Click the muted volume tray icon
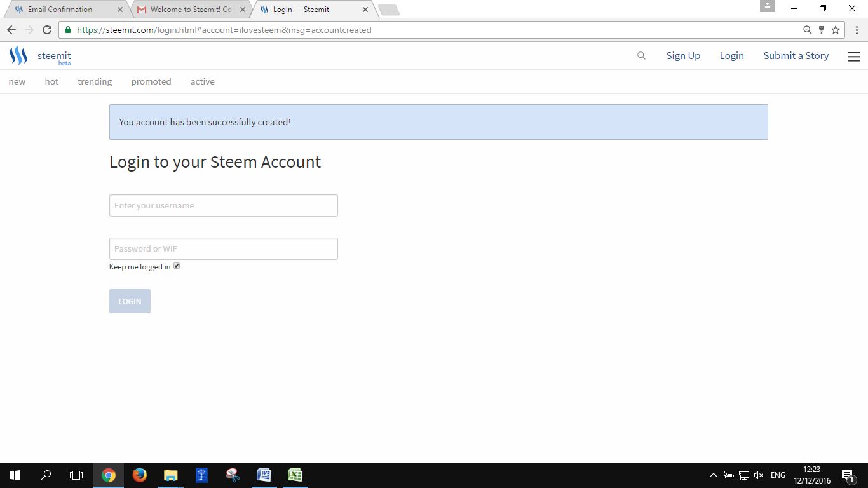 759,475
